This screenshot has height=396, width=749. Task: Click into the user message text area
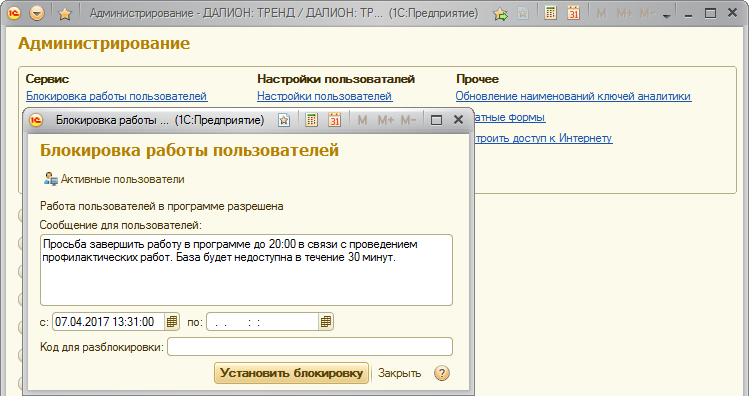pos(246,270)
